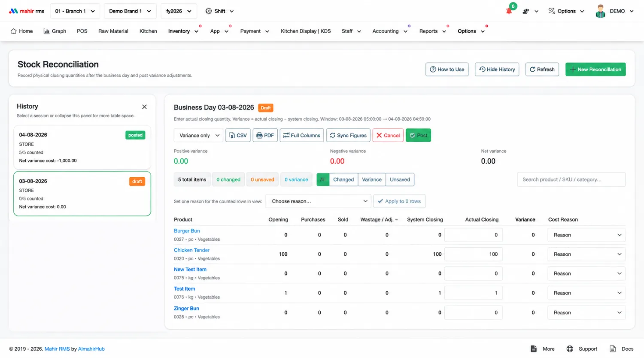The height and width of the screenshot is (358, 644).
Task: Export the reconciliation as CSV
Action: [x=238, y=135]
